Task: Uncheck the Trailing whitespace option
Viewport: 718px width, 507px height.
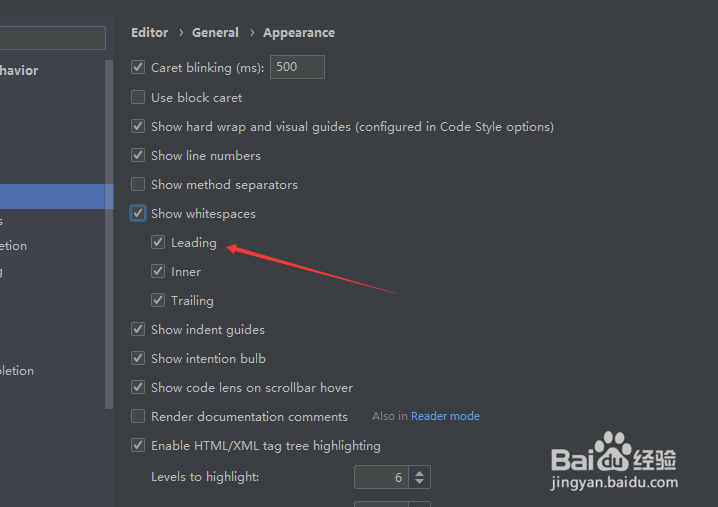Action: click(158, 300)
